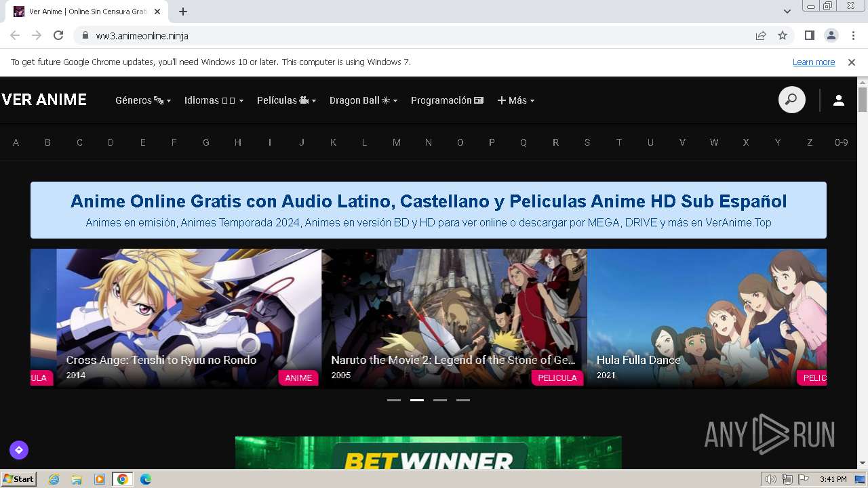Image resolution: width=868 pixels, height=488 pixels.
Task: Filter anime by letter Z
Action: click(810, 142)
